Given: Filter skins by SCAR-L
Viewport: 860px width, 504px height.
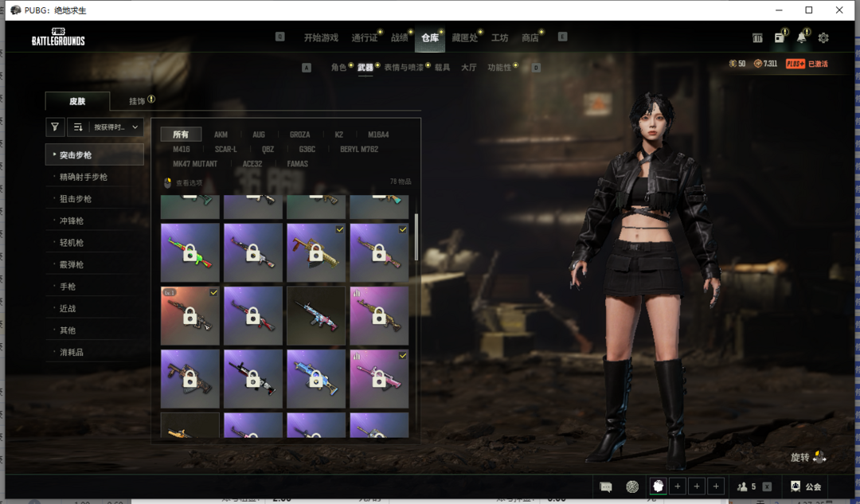Looking at the screenshot, I should (x=225, y=149).
